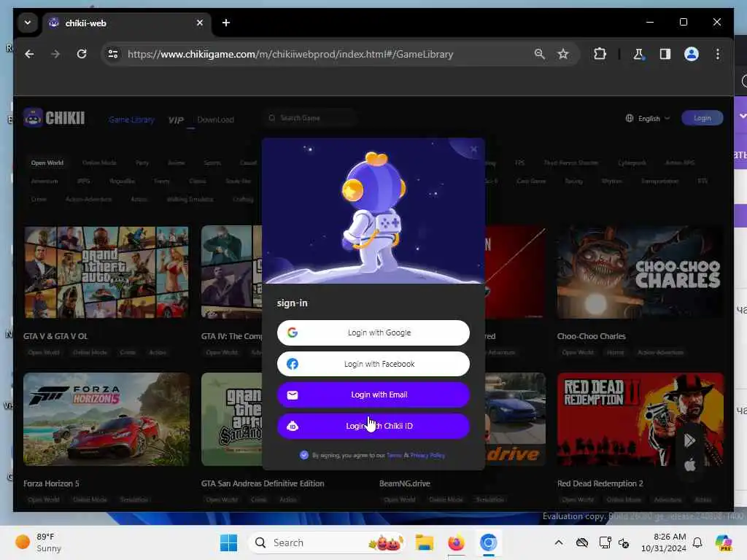Open the Windows Start button
The width and height of the screenshot is (747, 560).
click(x=228, y=542)
